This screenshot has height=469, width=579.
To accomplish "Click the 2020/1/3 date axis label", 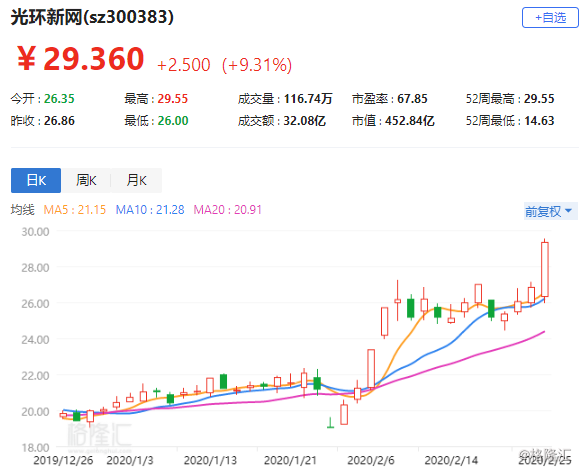I will [130, 461].
